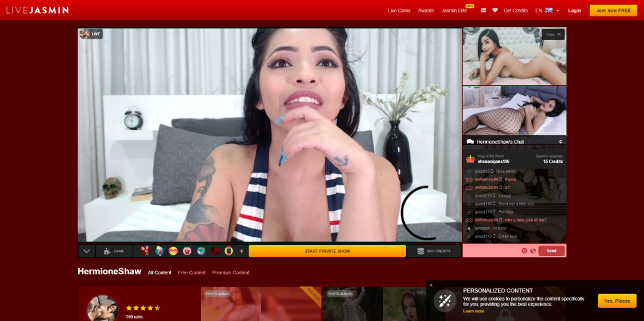This screenshot has width=644, height=321.
Task: Click the Buy Credits coins icon
Action: pos(421,251)
